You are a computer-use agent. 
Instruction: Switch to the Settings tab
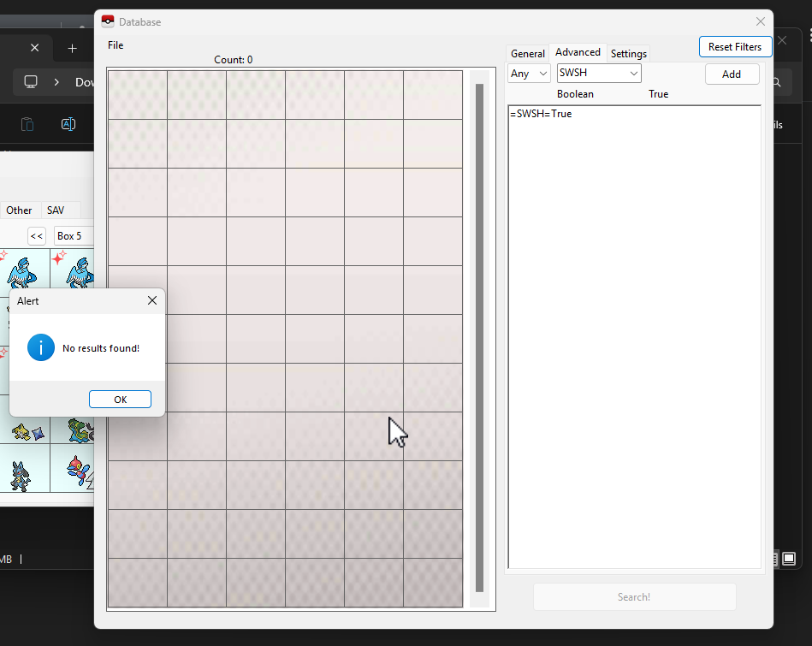(x=628, y=53)
